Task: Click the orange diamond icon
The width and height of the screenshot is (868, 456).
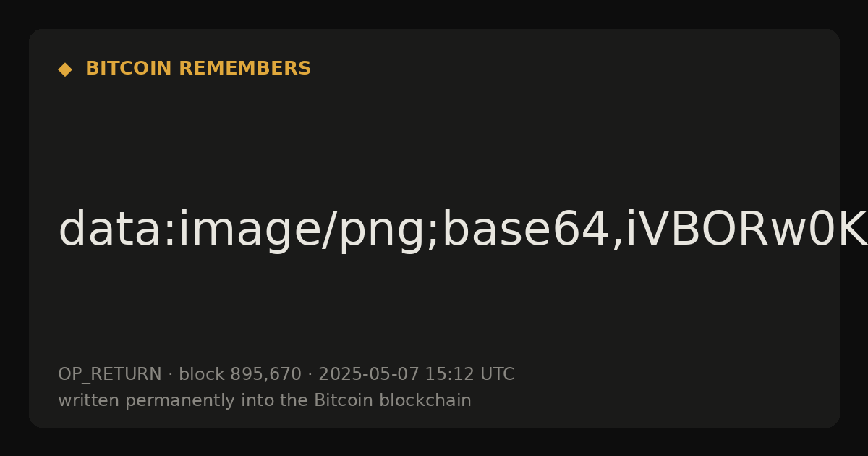Action: point(65,69)
